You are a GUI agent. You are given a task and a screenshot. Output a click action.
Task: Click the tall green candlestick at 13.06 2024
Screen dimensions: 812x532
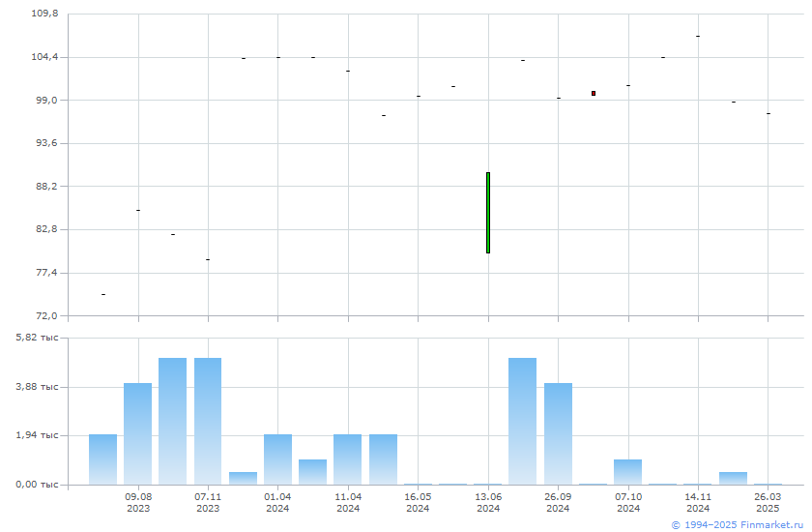[x=488, y=213]
